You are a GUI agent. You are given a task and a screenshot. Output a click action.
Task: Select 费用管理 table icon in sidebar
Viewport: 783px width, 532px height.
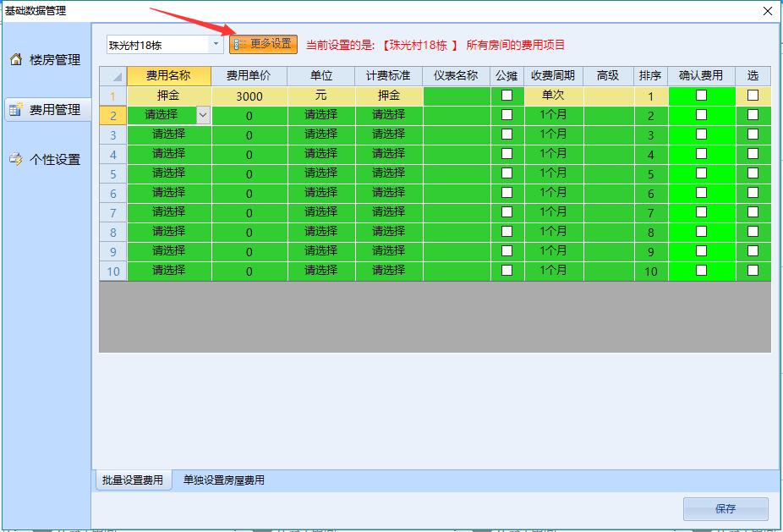click(16, 109)
